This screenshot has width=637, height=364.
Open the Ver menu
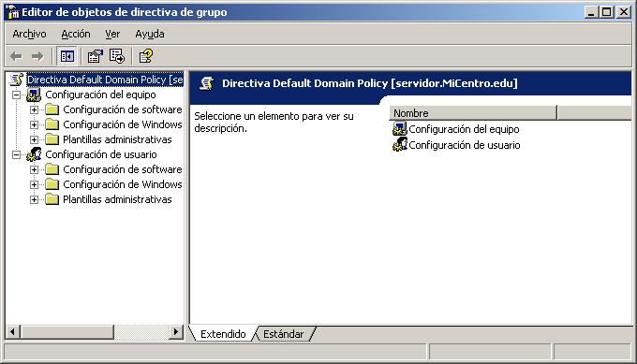[x=112, y=34]
